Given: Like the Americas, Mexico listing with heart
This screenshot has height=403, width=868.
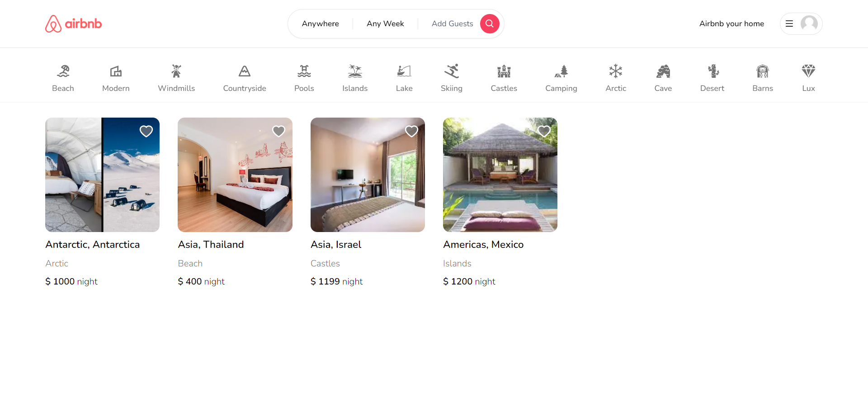Looking at the screenshot, I should click(544, 131).
